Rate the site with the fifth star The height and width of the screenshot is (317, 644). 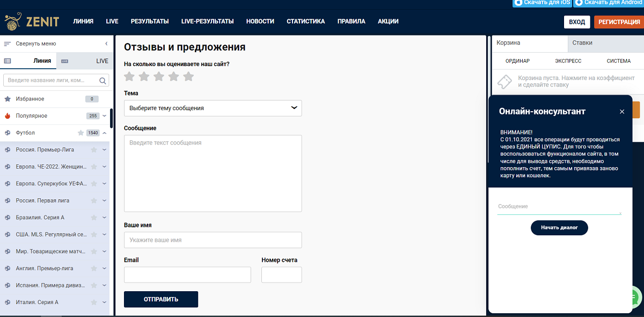tap(188, 76)
